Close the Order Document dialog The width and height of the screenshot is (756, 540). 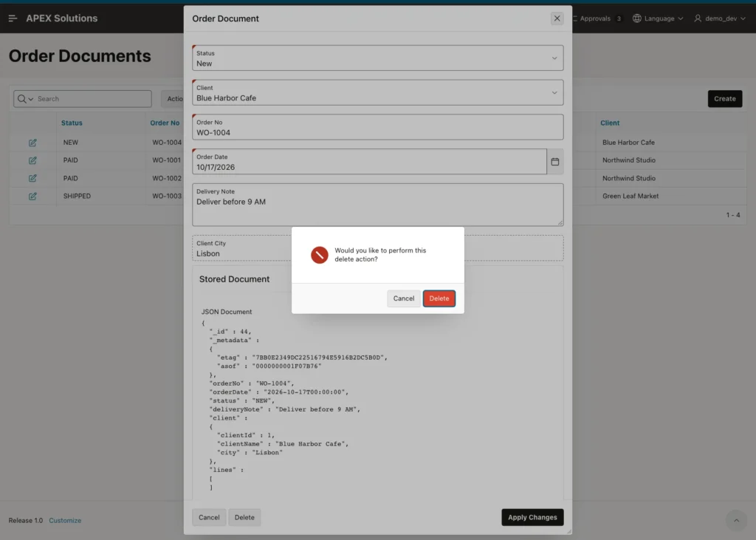(557, 18)
